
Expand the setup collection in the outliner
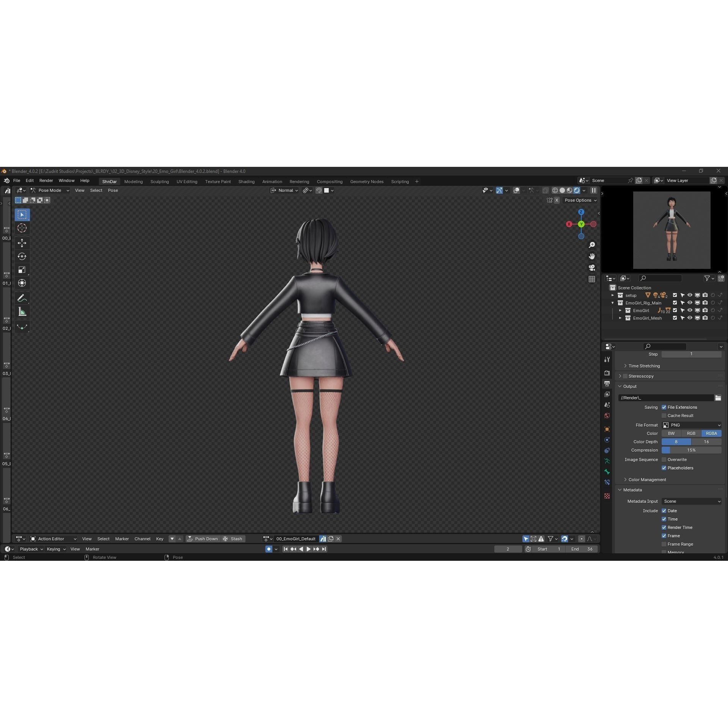(612, 295)
